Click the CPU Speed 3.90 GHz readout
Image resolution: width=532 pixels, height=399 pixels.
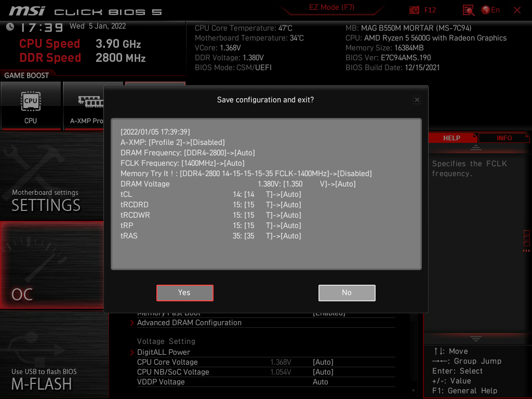click(x=80, y=44)
